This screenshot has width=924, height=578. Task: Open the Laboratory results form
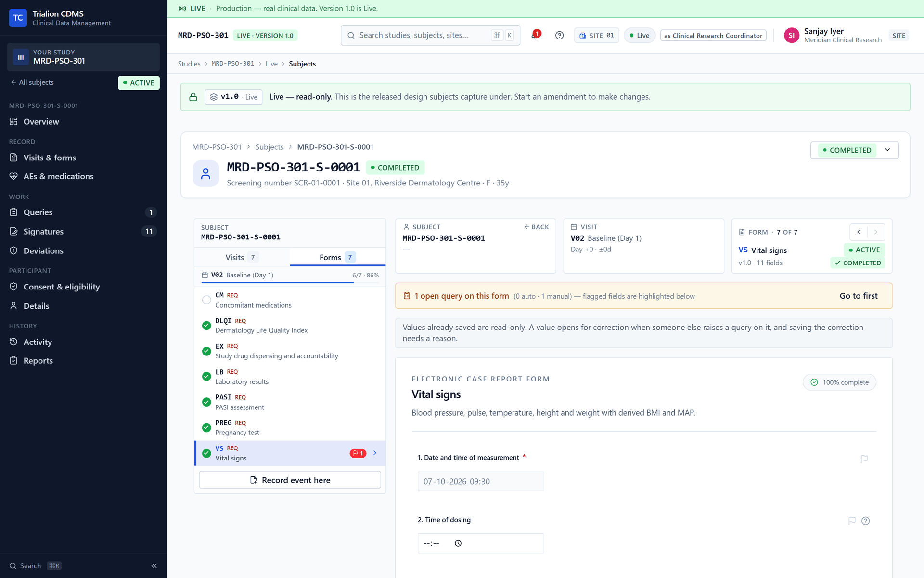(290, 377)
